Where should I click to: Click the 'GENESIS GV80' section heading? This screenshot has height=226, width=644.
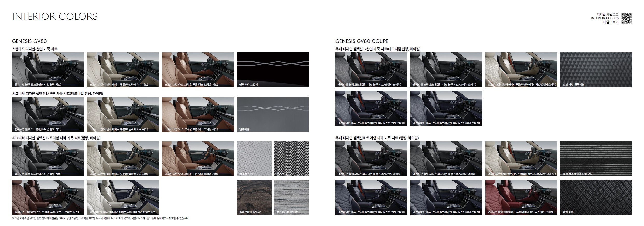coord(30,41)
